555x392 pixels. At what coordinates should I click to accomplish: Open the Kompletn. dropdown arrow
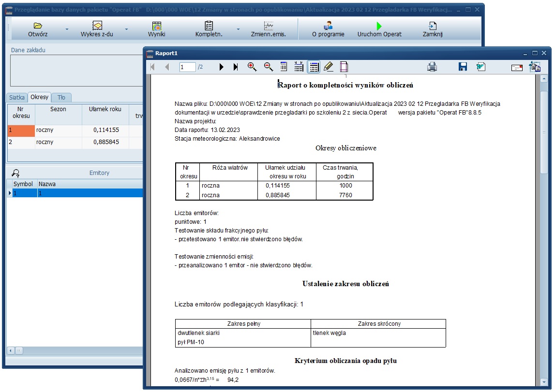pos(238,29)
